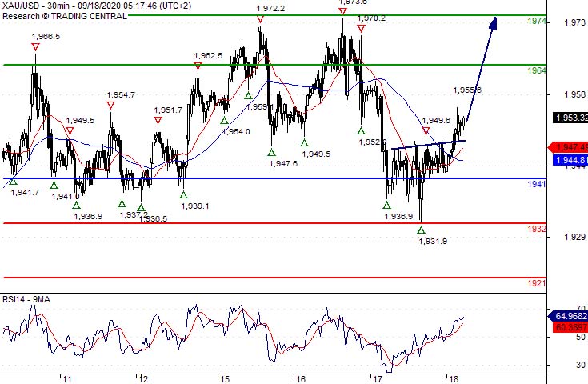Click the XAU/USD 30min chart title text
Viewport: 588px width, 384px height.
coord(96,6)
